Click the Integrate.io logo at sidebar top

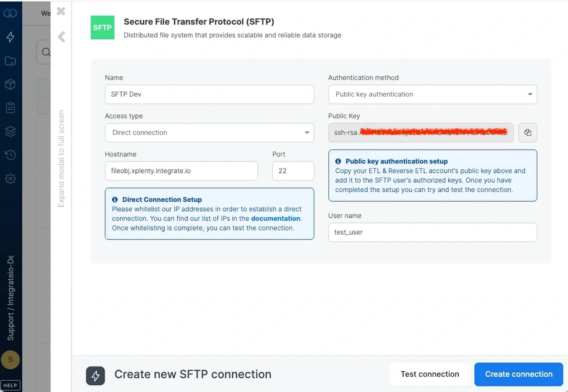tap(10, 13)
